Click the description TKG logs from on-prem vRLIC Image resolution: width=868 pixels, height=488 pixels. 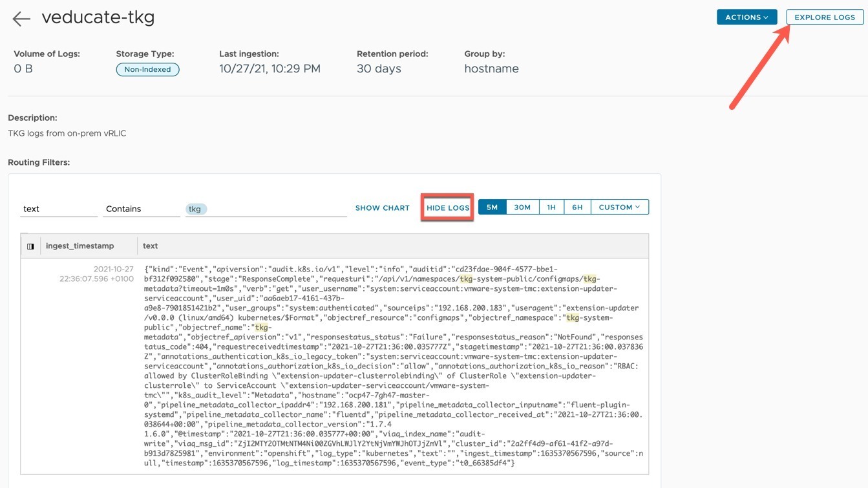[67, 134]
